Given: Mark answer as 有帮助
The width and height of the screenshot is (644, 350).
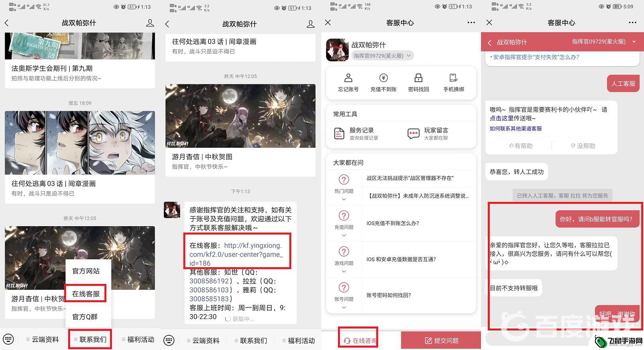Looking at the screenshot, I should (521, 146).
